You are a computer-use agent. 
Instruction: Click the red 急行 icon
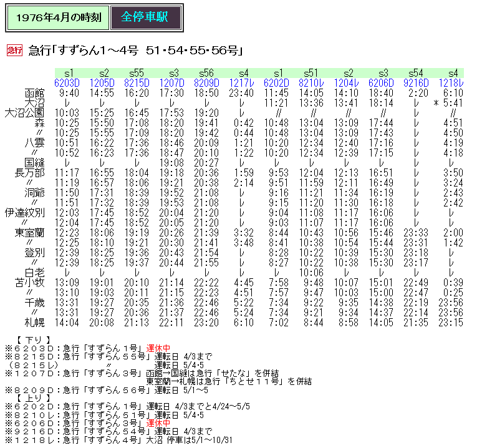[x=14, y=50]
